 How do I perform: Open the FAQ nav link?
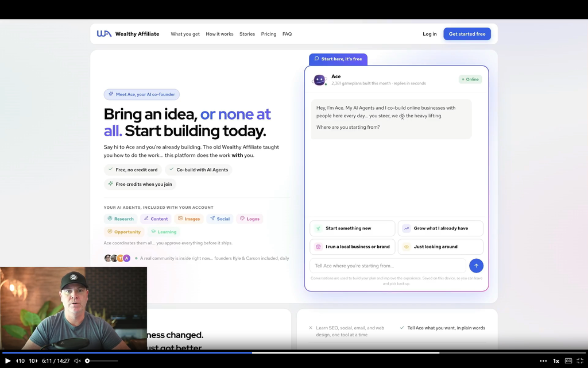click(287, 34)
